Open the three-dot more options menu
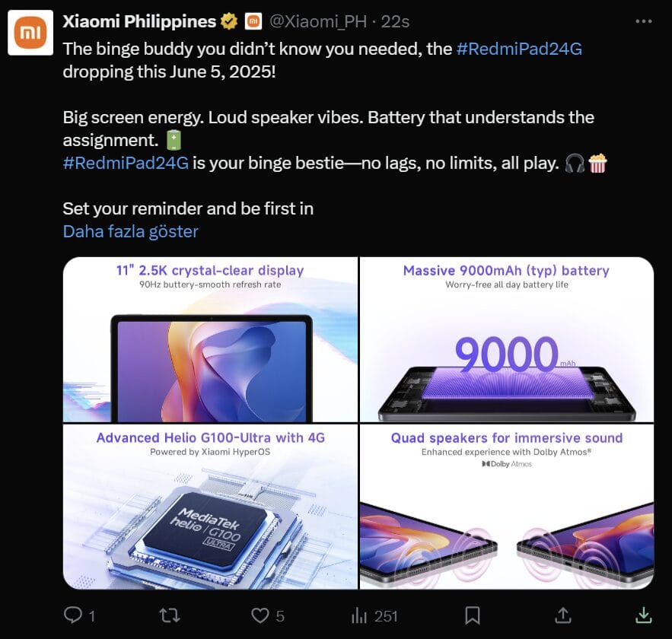 644,22
